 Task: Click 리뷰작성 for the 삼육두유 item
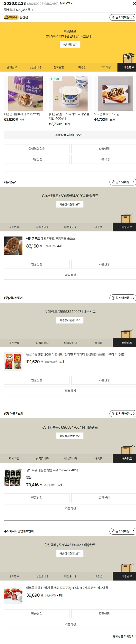point(70,508)
